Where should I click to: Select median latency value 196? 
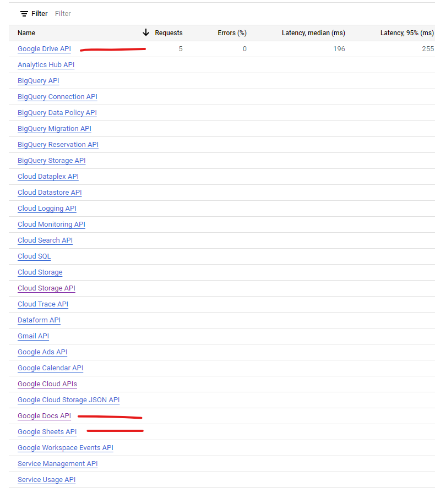(x=339, y=49)
